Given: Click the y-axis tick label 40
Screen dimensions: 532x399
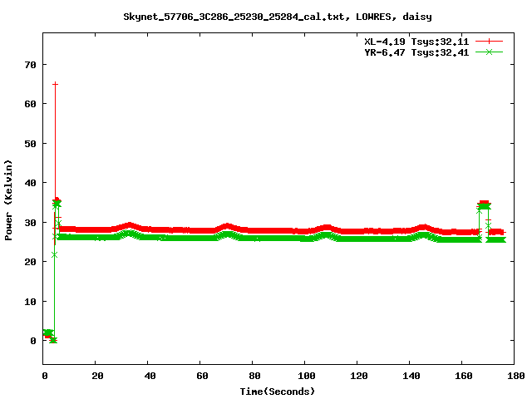Looking at the screenshot, I should [30, 183].
